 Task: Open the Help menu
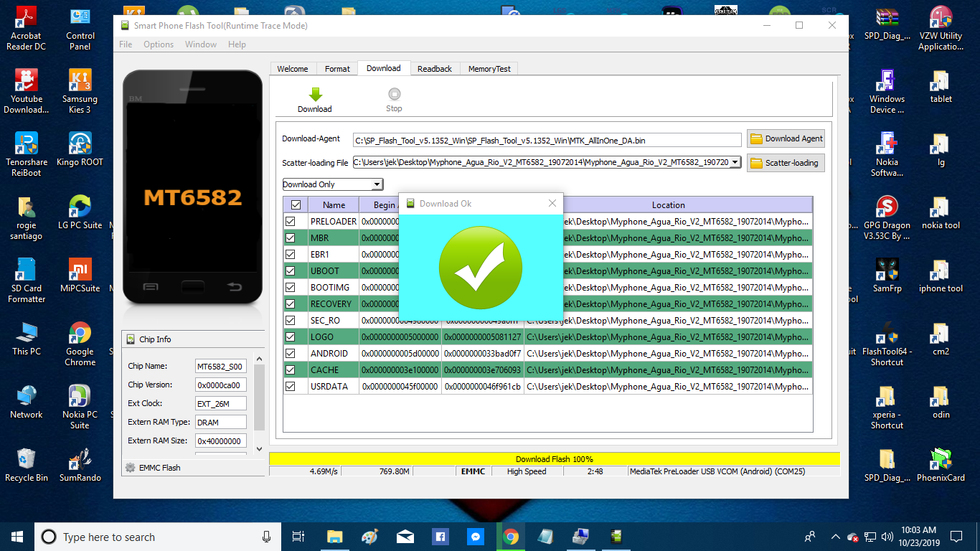[x=237, y=44]
